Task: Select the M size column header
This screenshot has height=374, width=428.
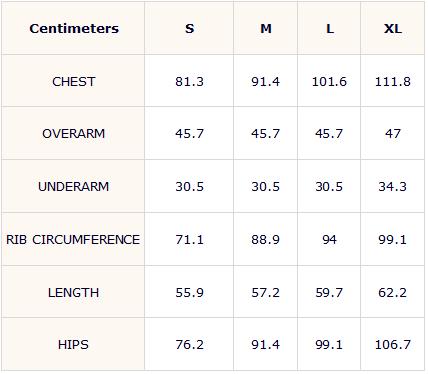Action: click(x=266, y=29)
